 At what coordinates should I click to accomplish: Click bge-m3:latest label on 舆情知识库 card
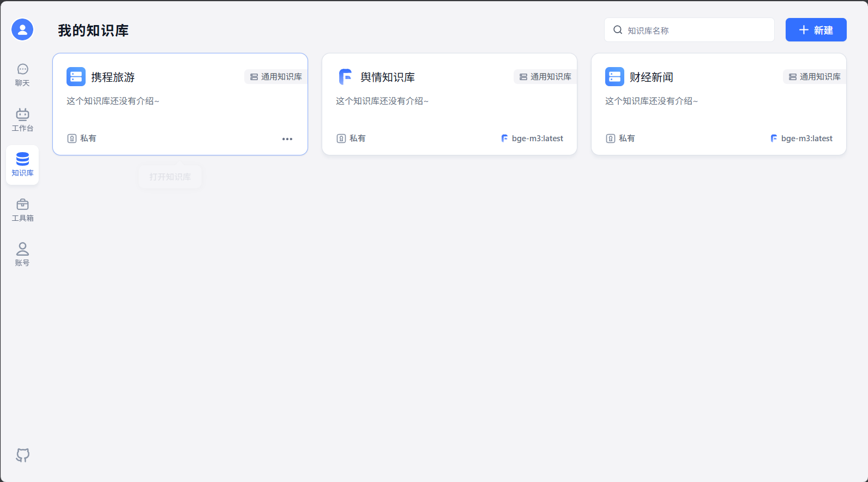[532, 138]
